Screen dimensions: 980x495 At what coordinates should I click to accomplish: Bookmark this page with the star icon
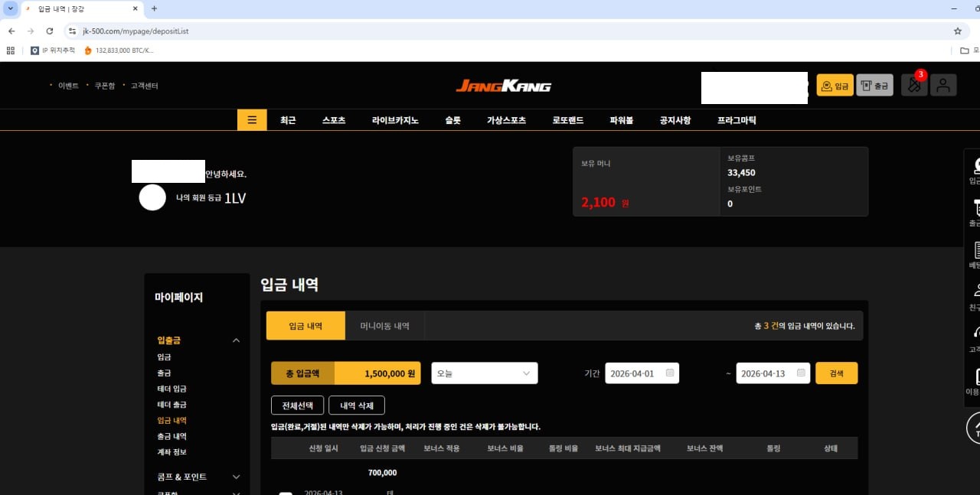(957, 31)
